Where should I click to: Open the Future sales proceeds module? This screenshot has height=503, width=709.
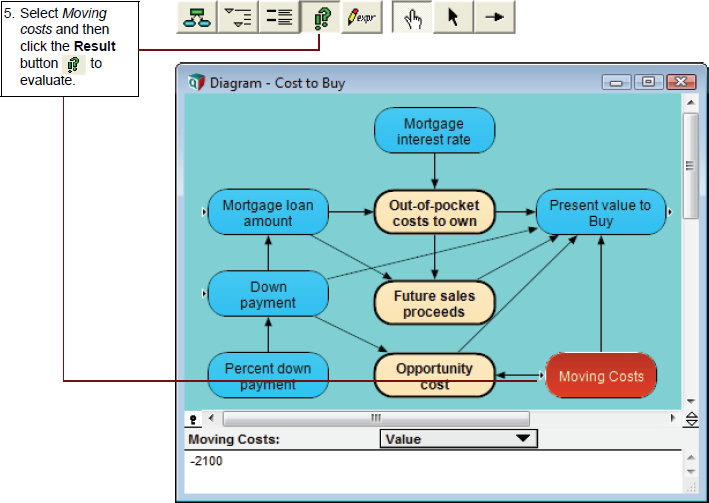434,303
